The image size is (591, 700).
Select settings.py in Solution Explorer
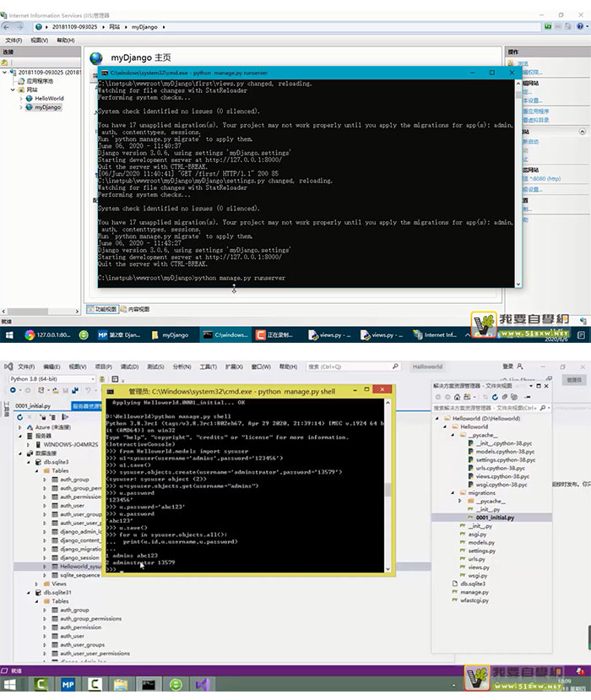[x=481, y=551]
